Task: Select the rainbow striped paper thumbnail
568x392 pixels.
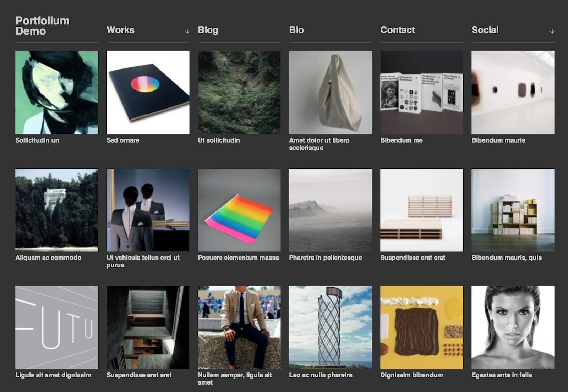Action: click(239, 210)
